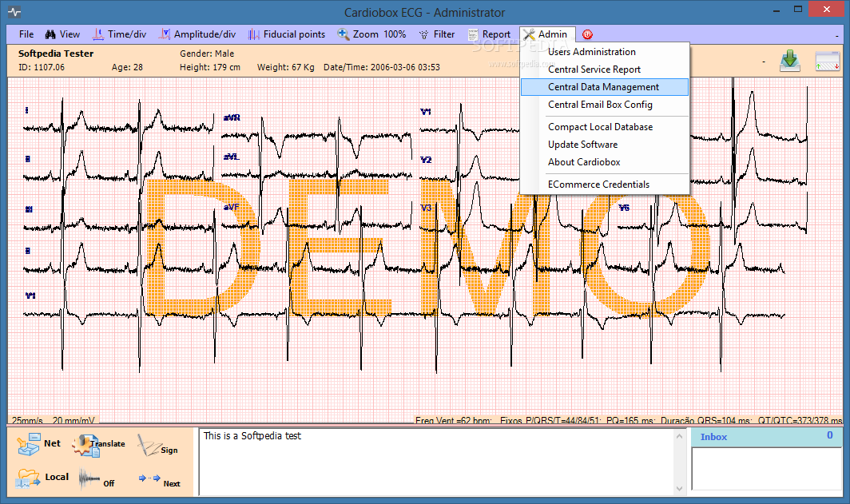Open the Zoom 100% menu

372,34
